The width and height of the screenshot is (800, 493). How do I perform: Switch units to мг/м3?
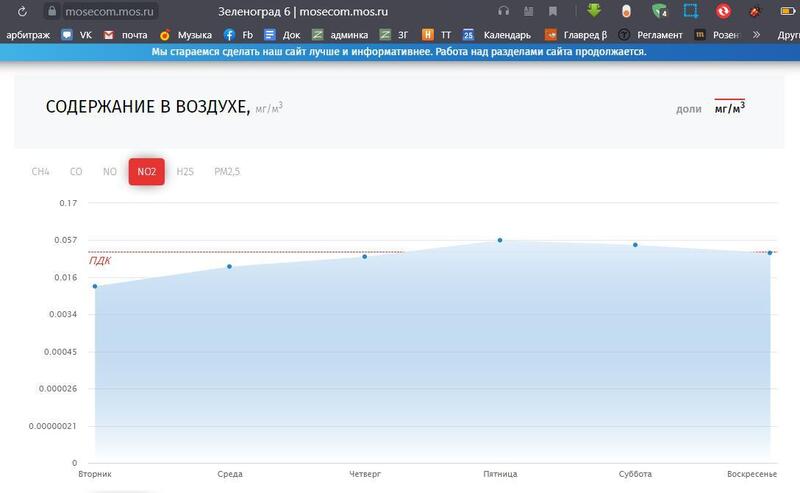point(729,108)
